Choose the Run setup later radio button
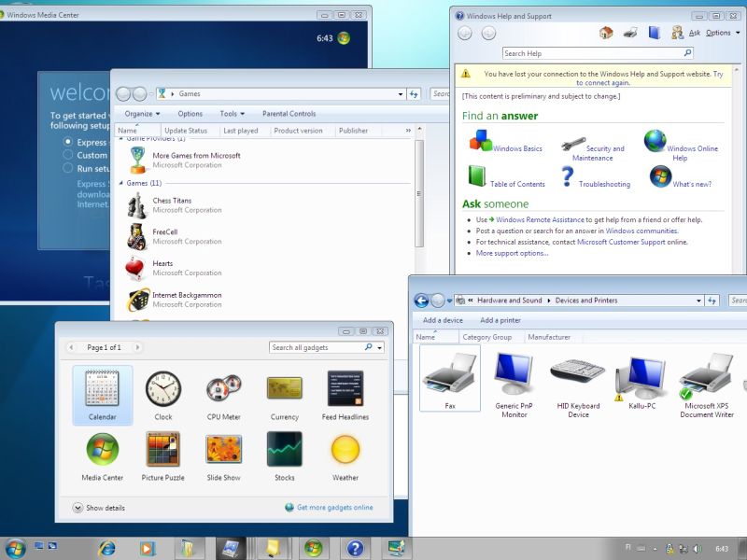The height and width of the screenshot is (560, 747). coord(68,168)
